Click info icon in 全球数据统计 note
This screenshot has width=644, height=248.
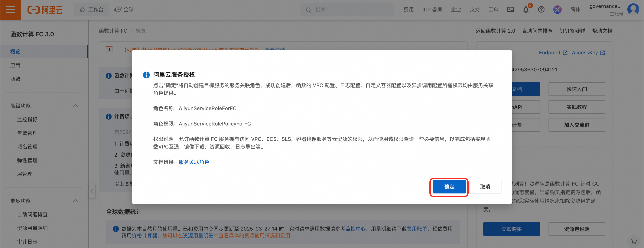[116, 229]
